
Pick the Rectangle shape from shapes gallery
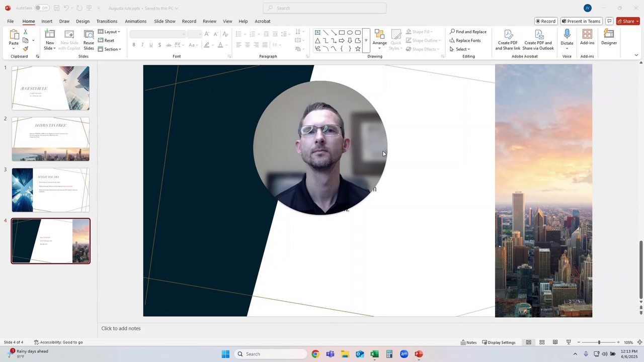pos(342,32)
